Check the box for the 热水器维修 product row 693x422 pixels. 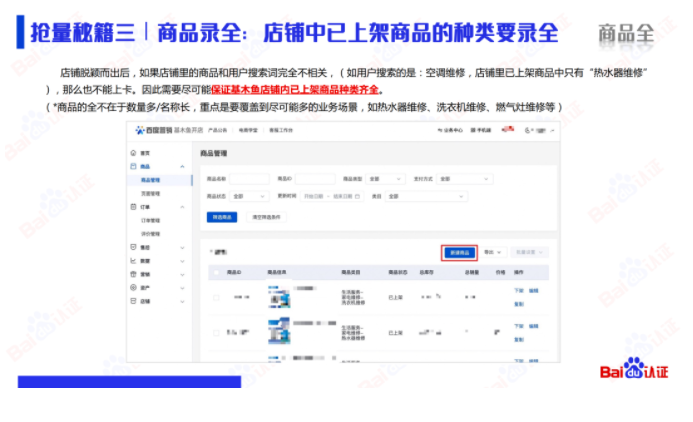coord(216,333)
